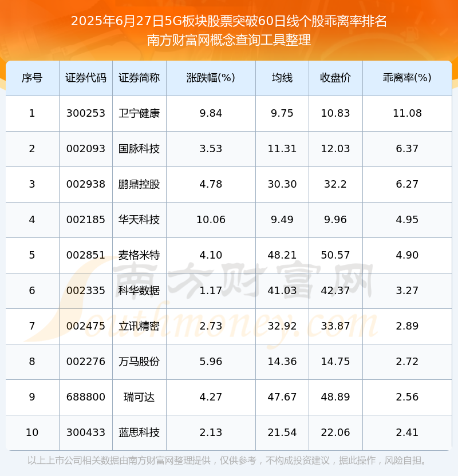Click the 14.36 moving average value
The image size is (458, 476).
[x=282, y=362]
